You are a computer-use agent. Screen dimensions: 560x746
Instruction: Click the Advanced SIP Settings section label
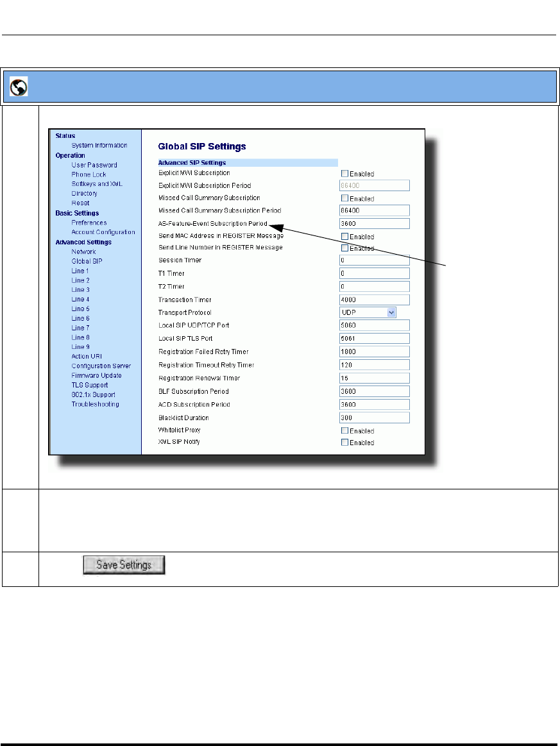[x=192, y=163]
